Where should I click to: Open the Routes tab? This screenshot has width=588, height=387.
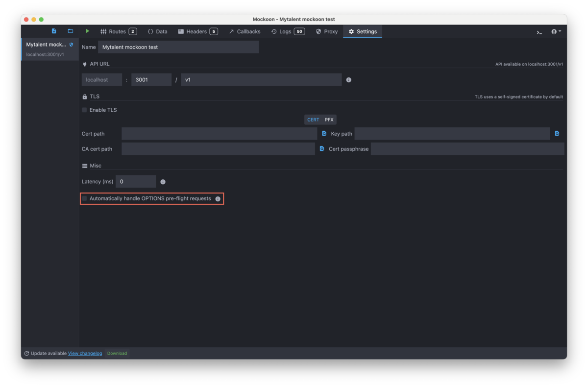coord(118,31)
